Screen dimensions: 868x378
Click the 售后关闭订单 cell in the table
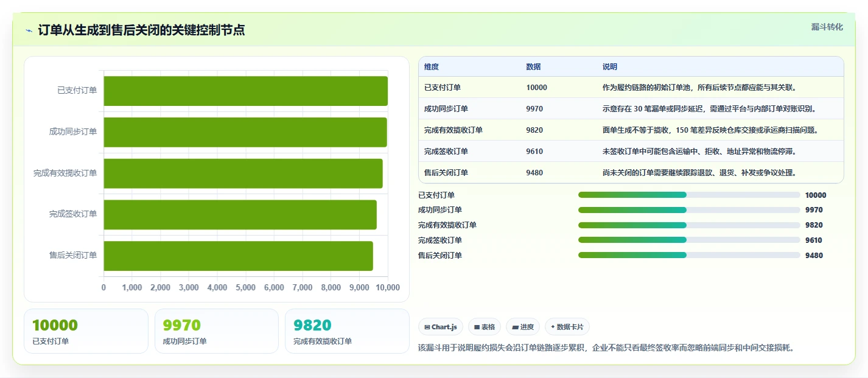pyautogui.click(x=446, y=173)
